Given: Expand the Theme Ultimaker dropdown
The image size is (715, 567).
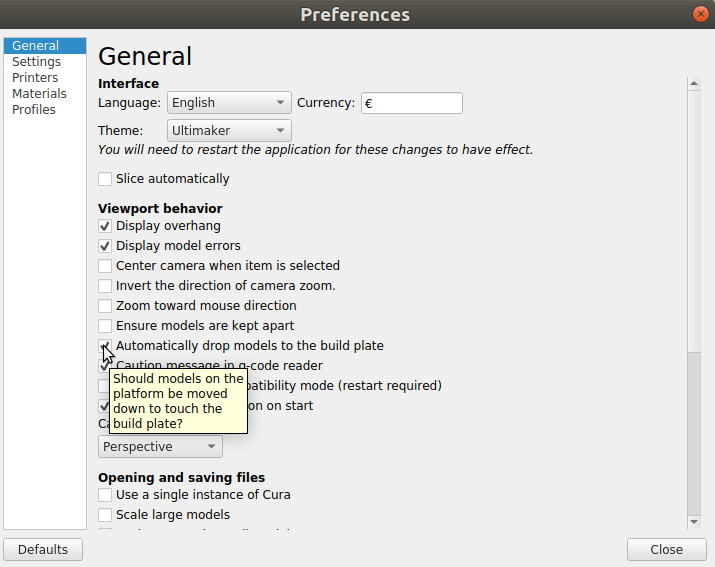Looking at the screenshot, I should tap(229, 130).
